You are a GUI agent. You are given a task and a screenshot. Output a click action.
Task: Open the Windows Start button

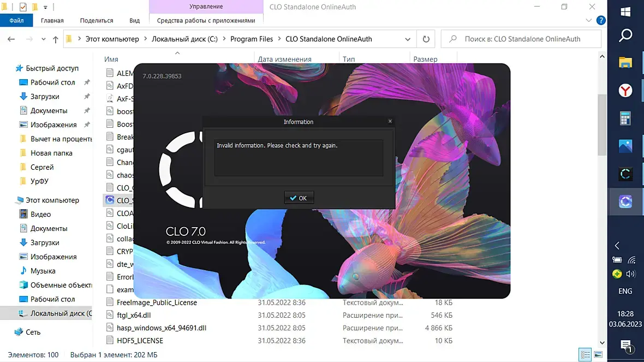[x=625, y=12]
